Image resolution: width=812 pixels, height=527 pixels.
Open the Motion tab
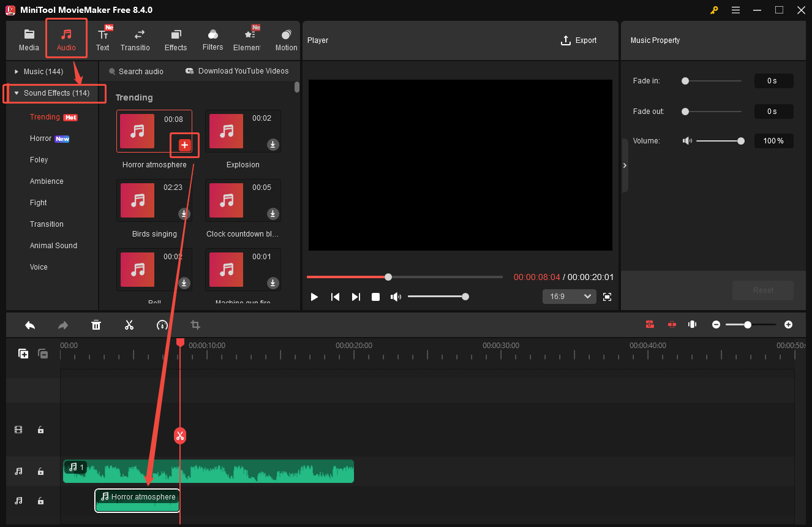(x=285, y=38)
